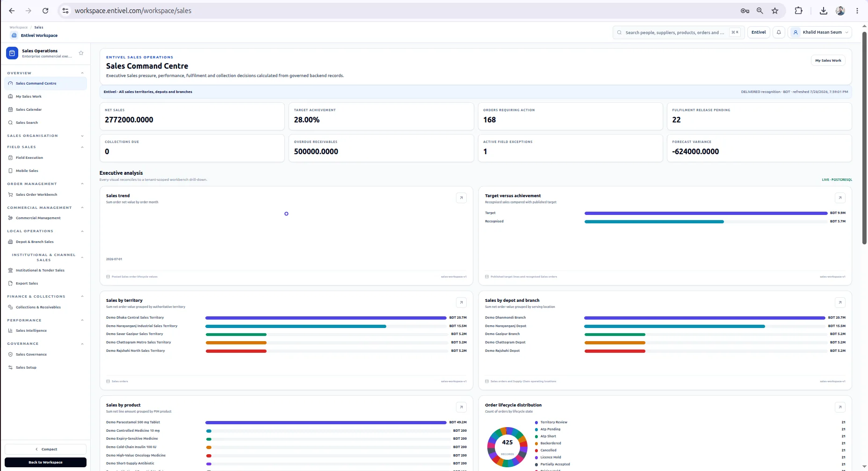Click Demo Dhaka Central Sales Territory bar
Screen dimensions: 868x471
[x=325, y=318]
